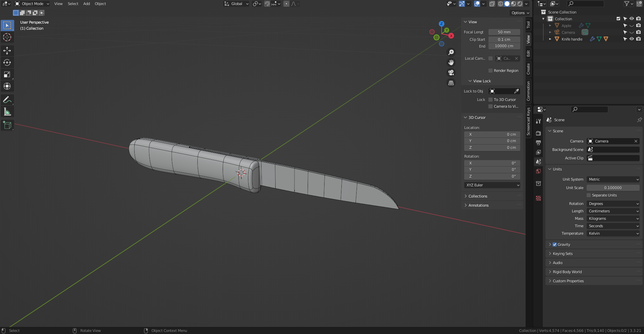Enable the Render Region checkbox
This screenshot has width=644, height=334.
click(x=491, y=71)
